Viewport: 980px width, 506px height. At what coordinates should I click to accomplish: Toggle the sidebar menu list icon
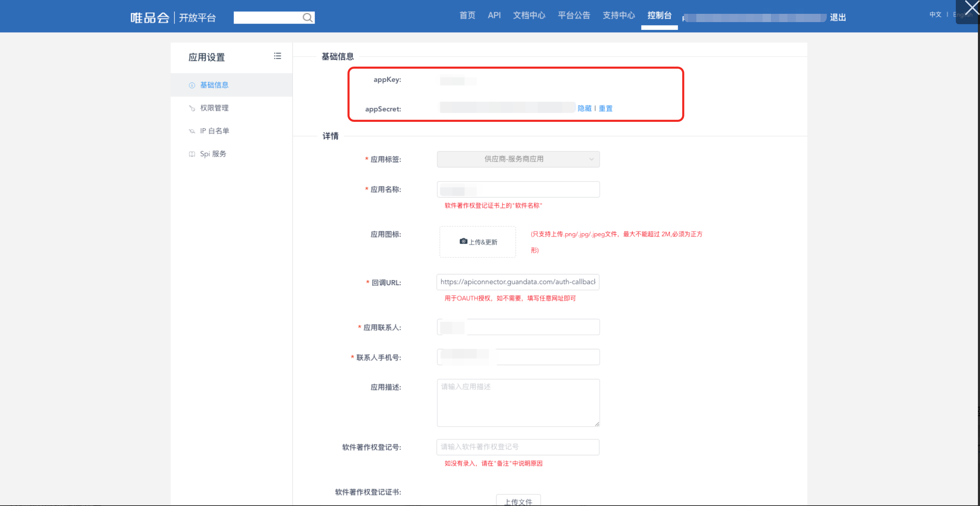pyautogui.click(x=277, y=56)
